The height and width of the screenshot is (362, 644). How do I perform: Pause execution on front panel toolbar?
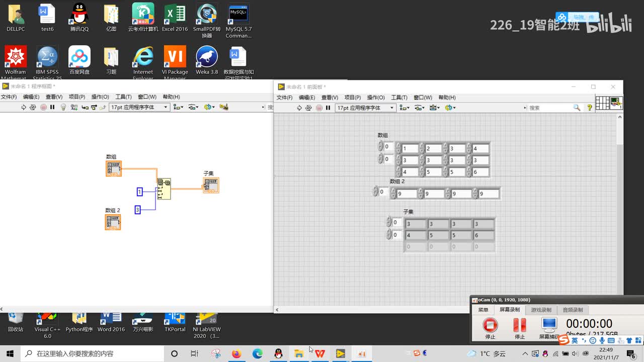pos(328,108)
